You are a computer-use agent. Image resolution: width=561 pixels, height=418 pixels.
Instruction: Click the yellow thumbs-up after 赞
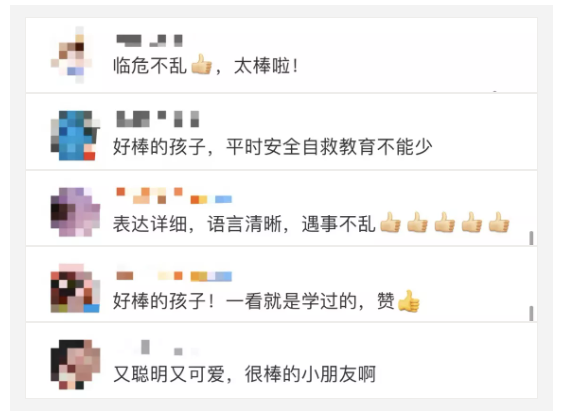click(x=409, y=301)
